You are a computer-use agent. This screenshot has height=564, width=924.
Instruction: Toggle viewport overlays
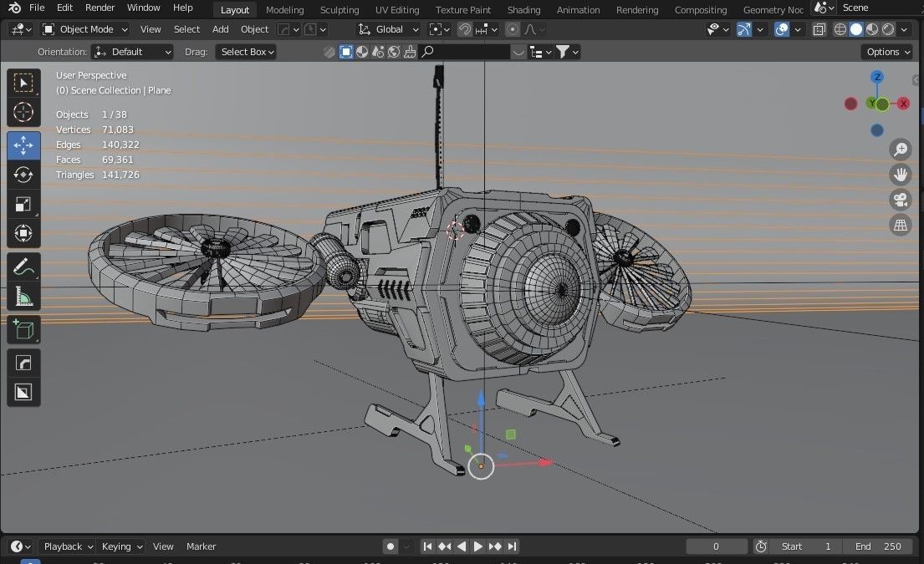(x=781, y=29)
